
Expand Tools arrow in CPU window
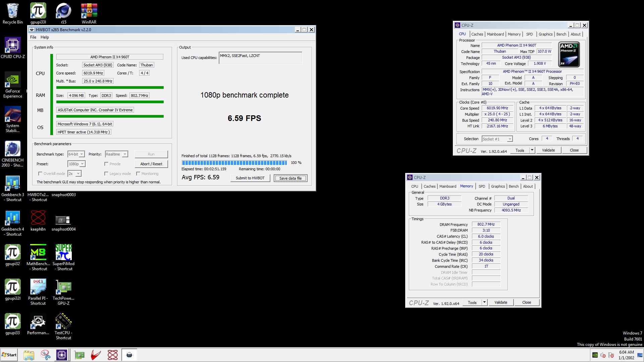[532, 150]
